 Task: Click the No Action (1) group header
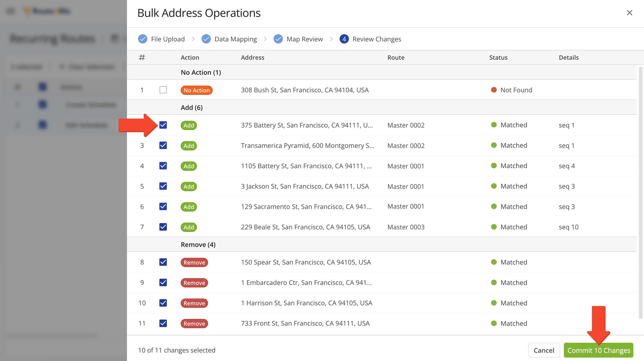point(201,72)
